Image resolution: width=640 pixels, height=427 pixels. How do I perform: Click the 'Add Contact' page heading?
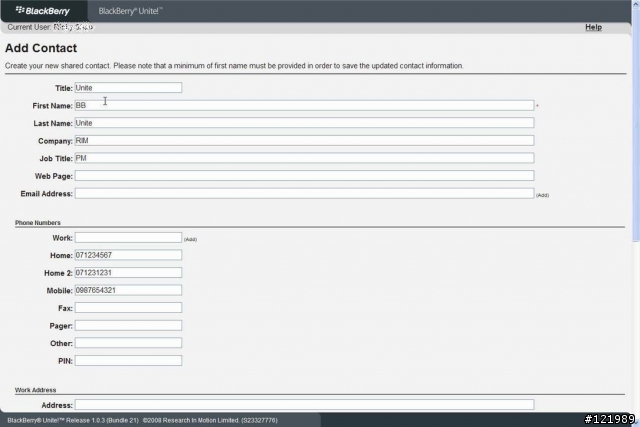pyautogui.click(x=41, y=48)
